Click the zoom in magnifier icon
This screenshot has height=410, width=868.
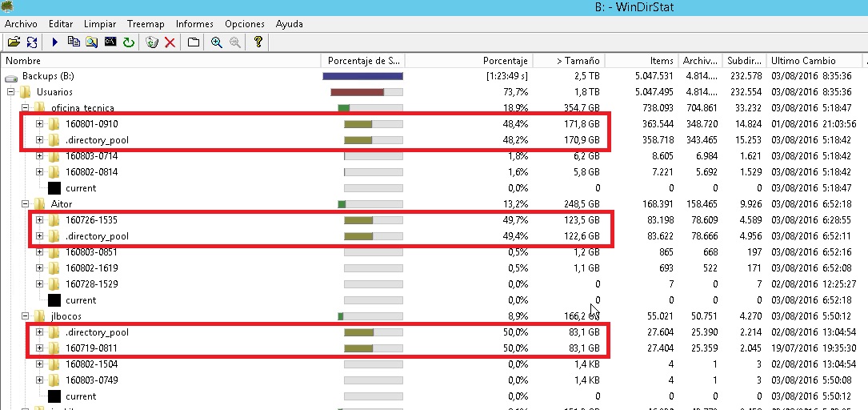click(x=217, y=42)
